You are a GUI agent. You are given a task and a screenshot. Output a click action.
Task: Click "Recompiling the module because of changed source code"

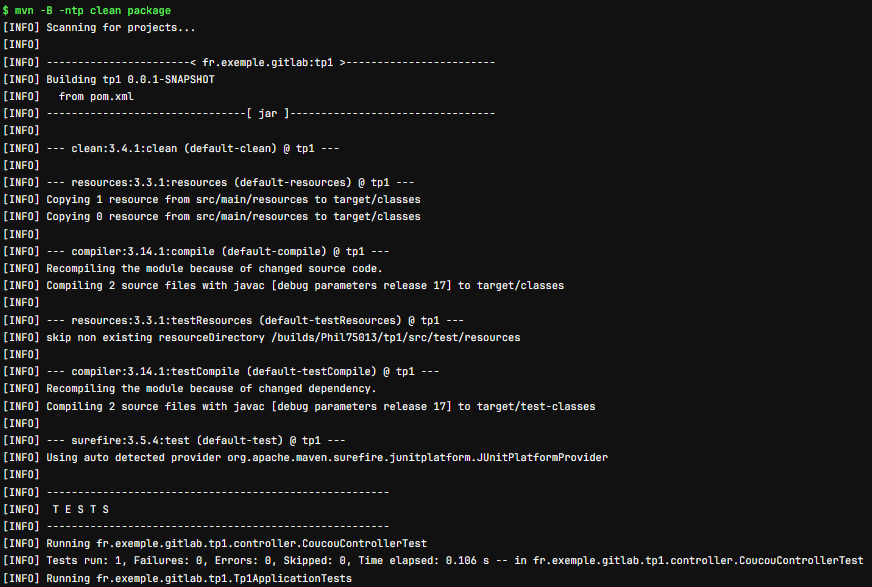click(x=214, y=268)
